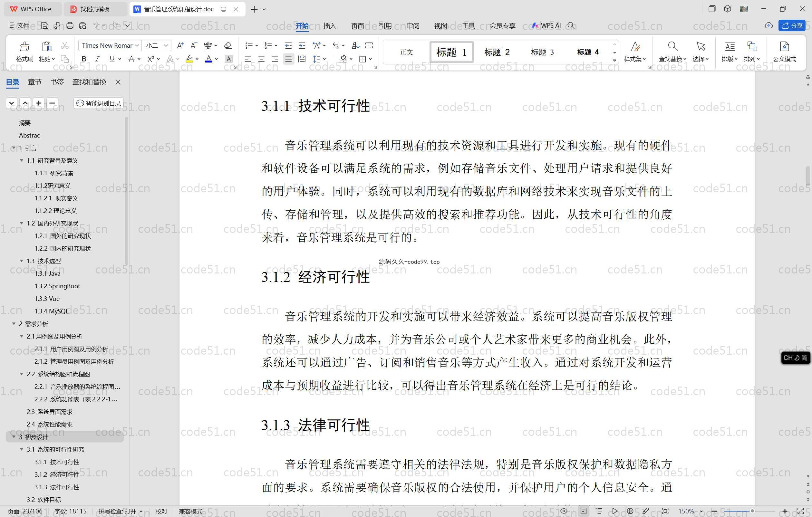Click the yellow highlight color button
This screenshot has height=517, width=812.
click(189, 59)
